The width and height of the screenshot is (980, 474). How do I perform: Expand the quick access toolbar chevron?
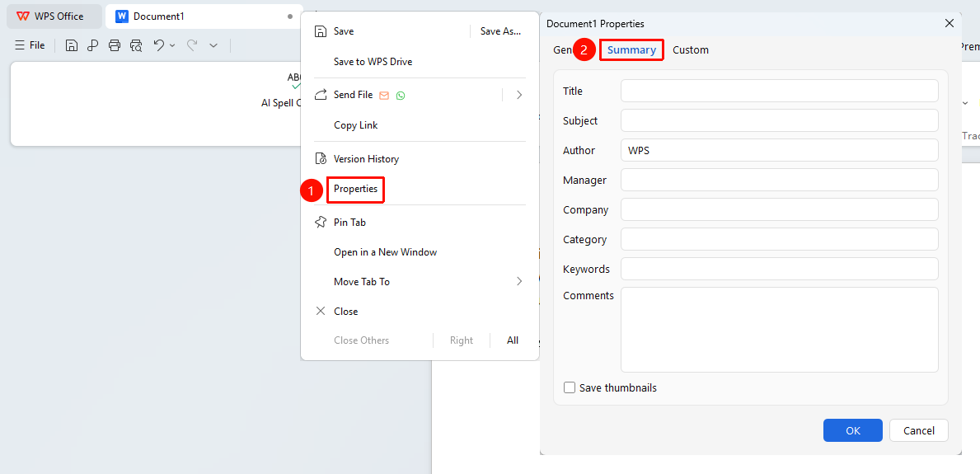click(x=213, y=45)
